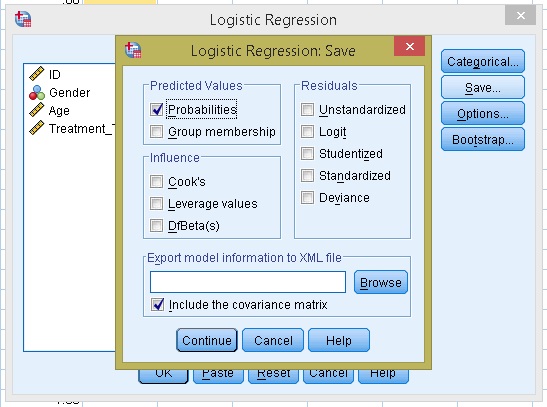Click the main Logistic Regression window icon

23,19
